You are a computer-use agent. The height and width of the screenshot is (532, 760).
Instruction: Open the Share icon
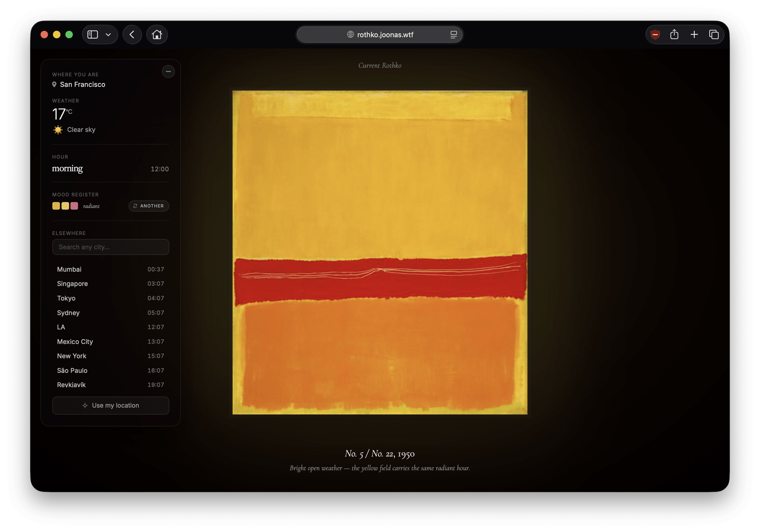tap(674, 35)
